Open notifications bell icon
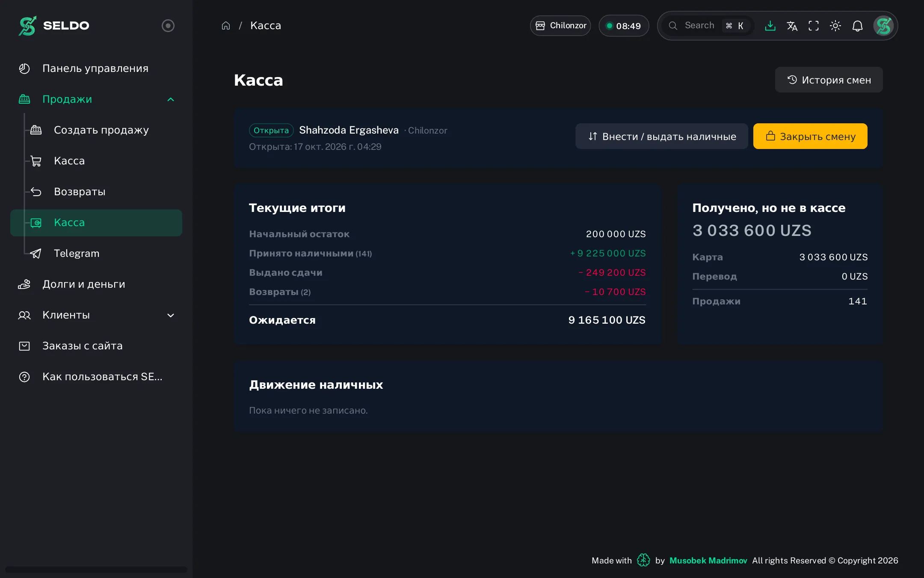The width and height of the screenshot is (924, 578). point(857,26)
